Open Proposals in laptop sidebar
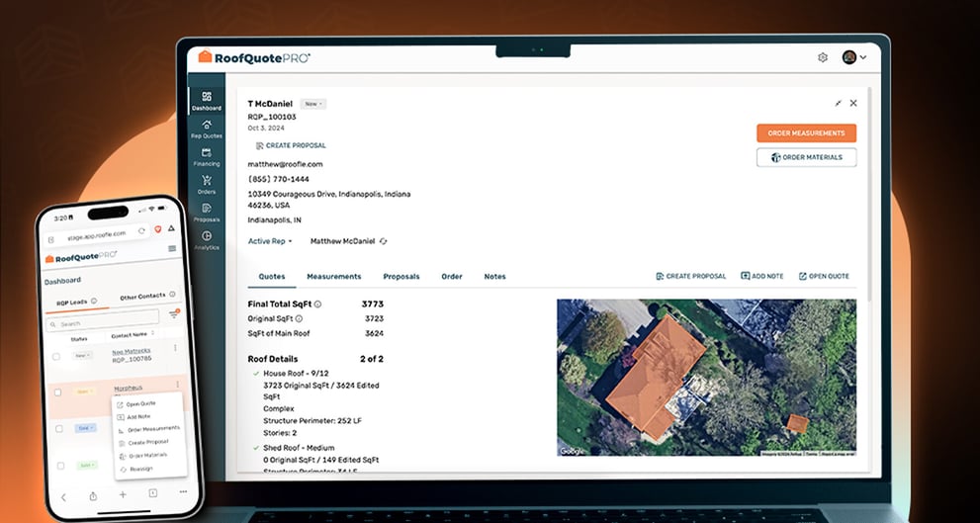980x523 pixels. [x=207, y=213]
